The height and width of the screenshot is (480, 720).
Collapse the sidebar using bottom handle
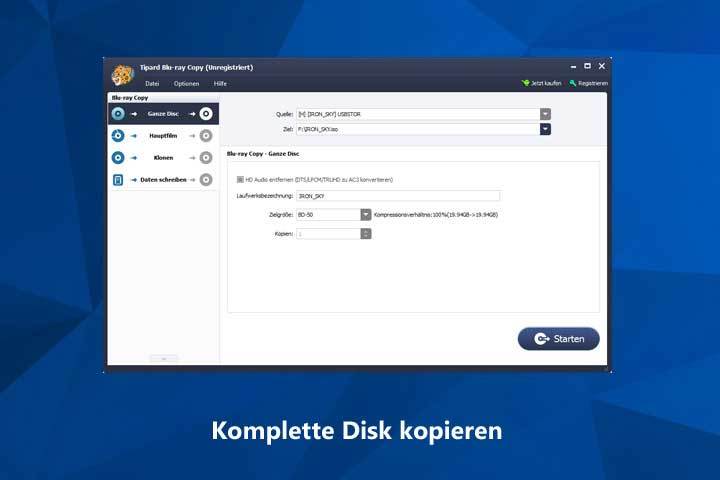click(163, 358)
